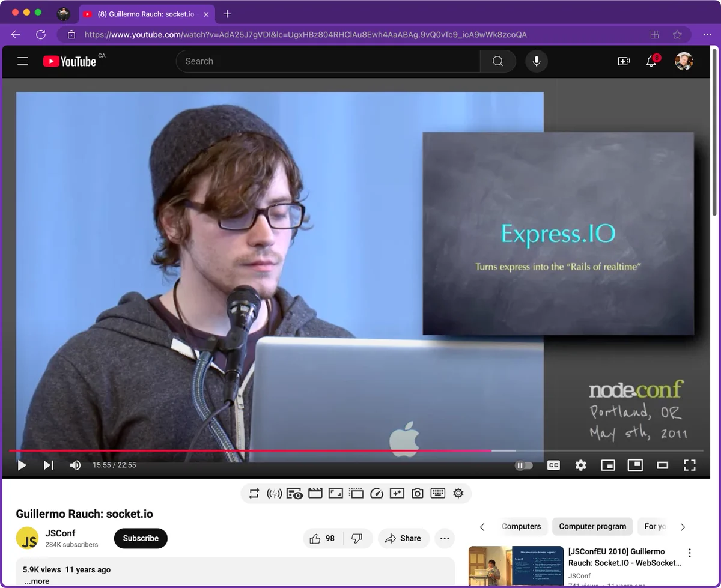
Task: Open the JSConf channel name link
Action: click(x=60, y=533)
